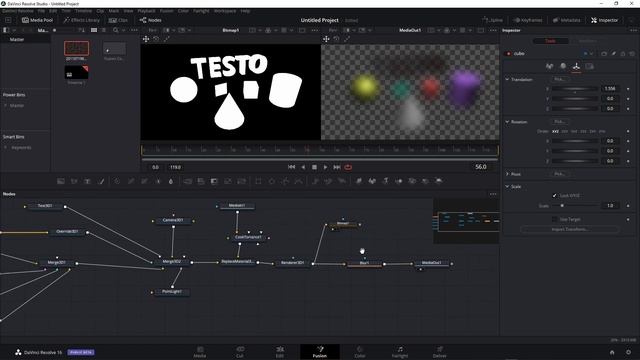Enable the Use Target checkbox
640x360 pixels.
click(554, 219)
